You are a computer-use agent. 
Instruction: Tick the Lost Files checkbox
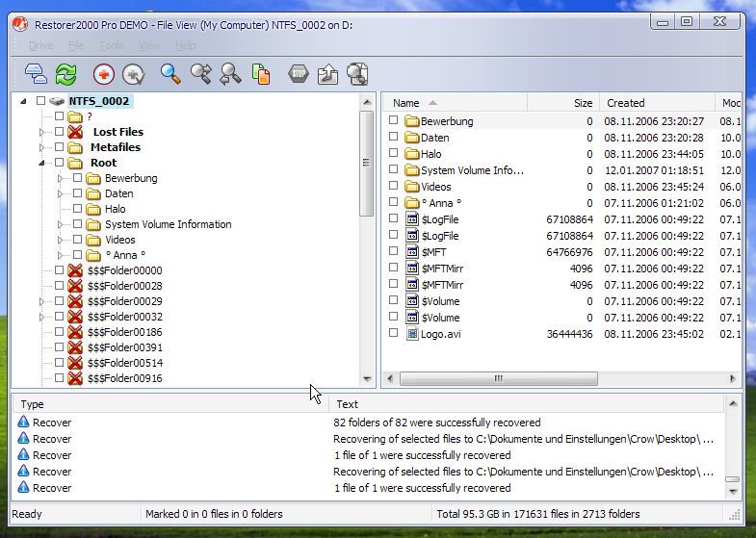[x=60, y=132]
